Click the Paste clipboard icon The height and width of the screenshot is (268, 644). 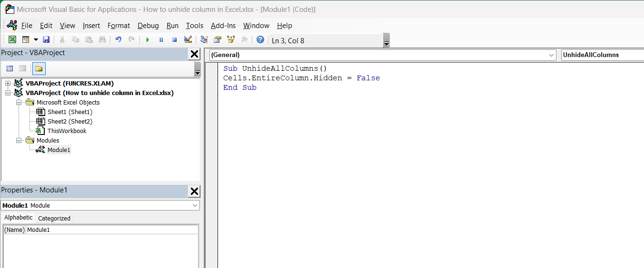coord(89,40)
